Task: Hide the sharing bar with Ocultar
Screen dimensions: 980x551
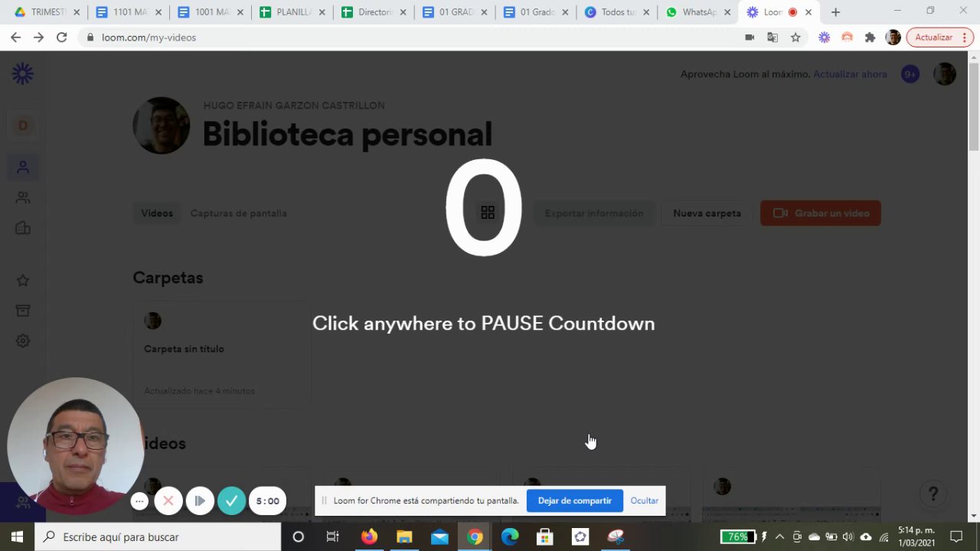Action: [x=644, y=500]
